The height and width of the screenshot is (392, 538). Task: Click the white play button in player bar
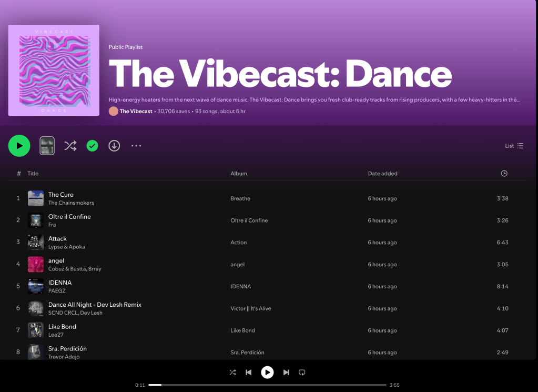pos(267,373)
